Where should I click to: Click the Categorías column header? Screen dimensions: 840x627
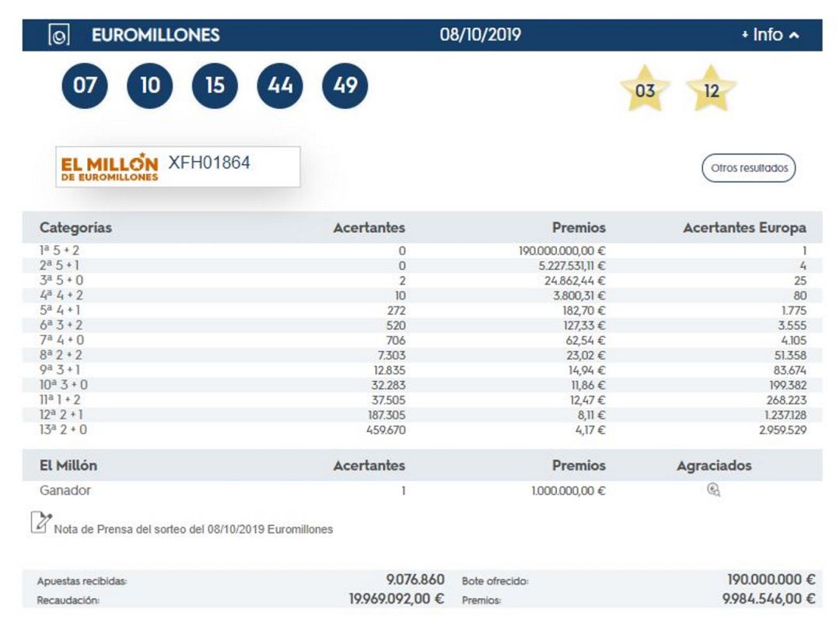75,228
